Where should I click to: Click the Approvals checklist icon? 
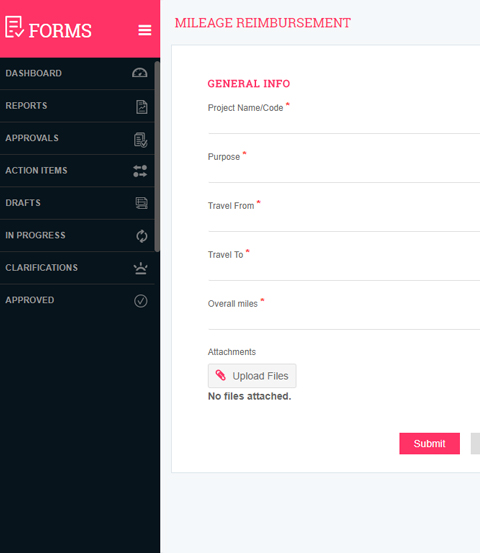pos(141,140)
